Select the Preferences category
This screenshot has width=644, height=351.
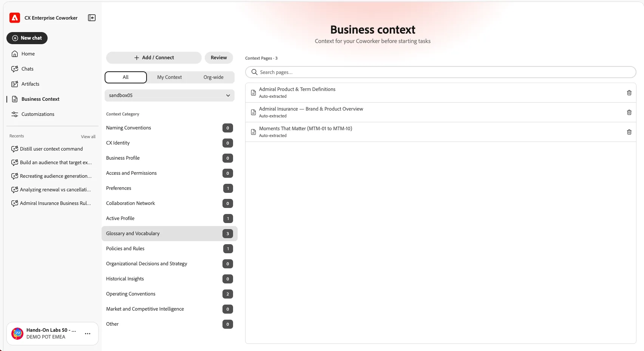tap(170, 188)
